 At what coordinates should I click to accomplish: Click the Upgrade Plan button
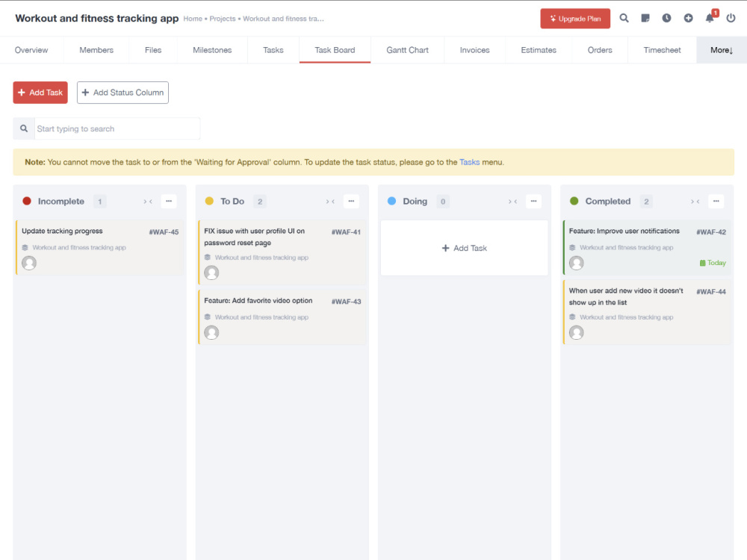pos(575,19)
